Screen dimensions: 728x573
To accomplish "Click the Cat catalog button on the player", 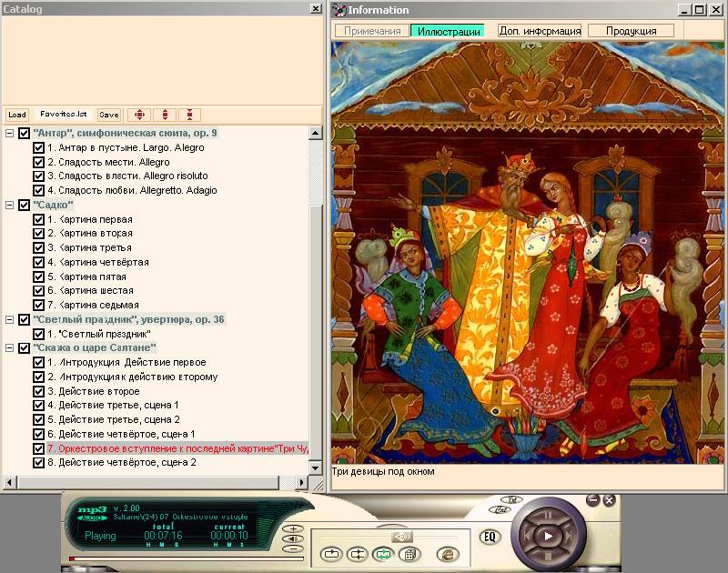I will (x=500, y=509).
